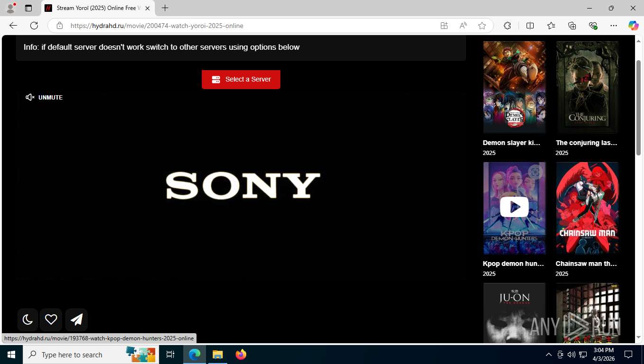This screenshot has height=364, width=644.
Task: Open Browser essentials heart icon
Action: tap(593, 26)
